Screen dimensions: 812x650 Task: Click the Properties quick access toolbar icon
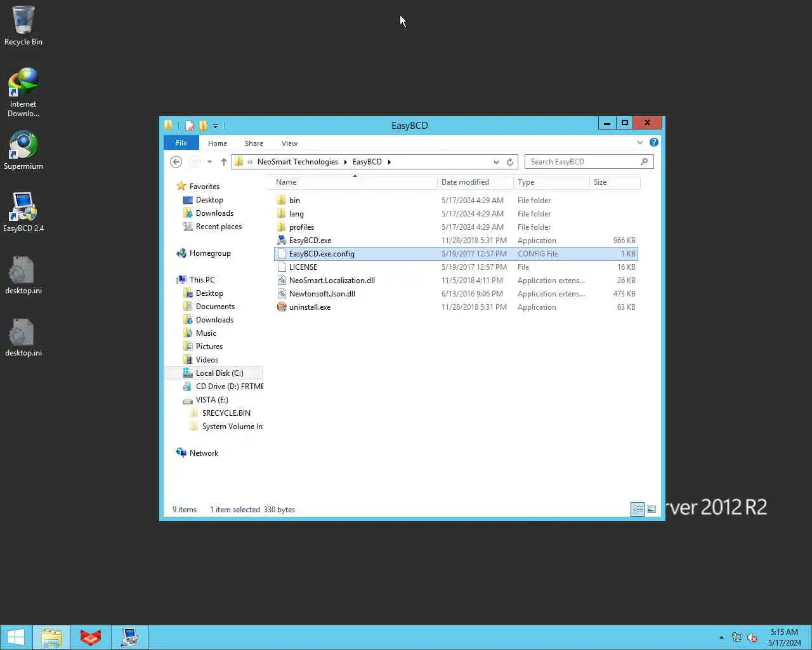coord(189,126)
